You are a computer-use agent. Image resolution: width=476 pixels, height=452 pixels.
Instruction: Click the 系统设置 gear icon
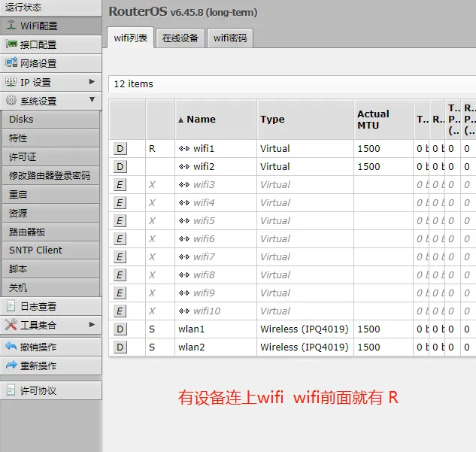[11, 101]
